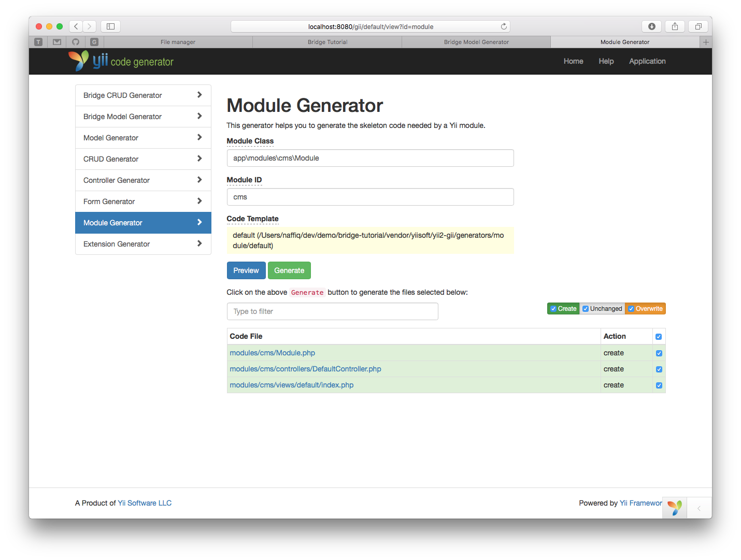Open Safari downloads icon
Viewport: 741px width, 560px height.
point(652,26)
